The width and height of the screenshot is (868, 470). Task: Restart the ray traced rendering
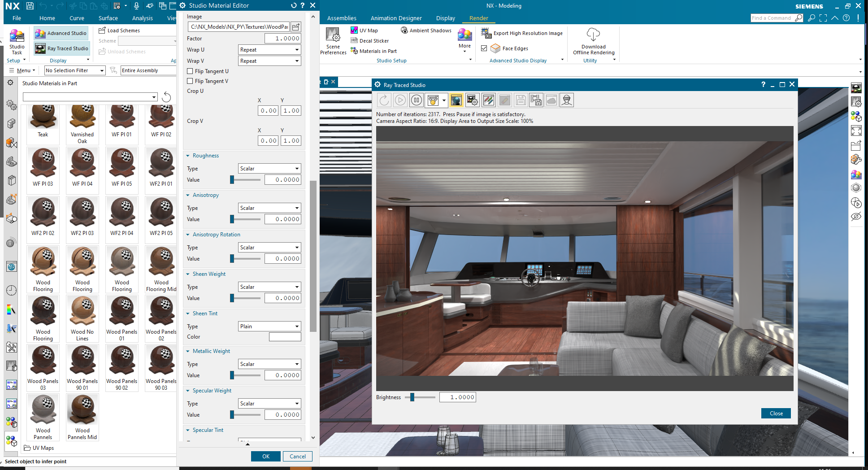tap(384, 100)
